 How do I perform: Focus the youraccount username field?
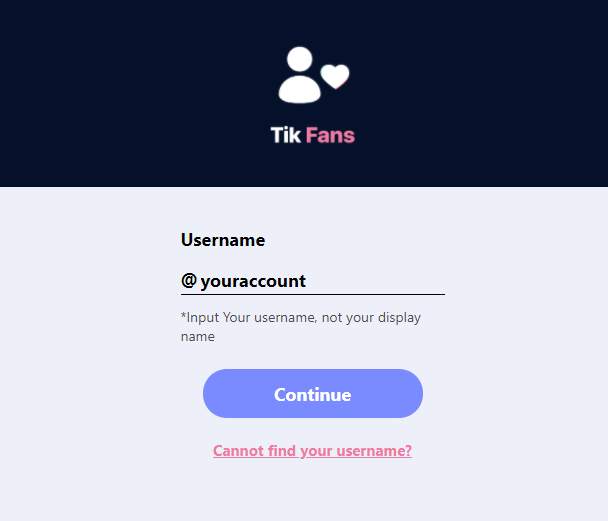click(313, 281)
